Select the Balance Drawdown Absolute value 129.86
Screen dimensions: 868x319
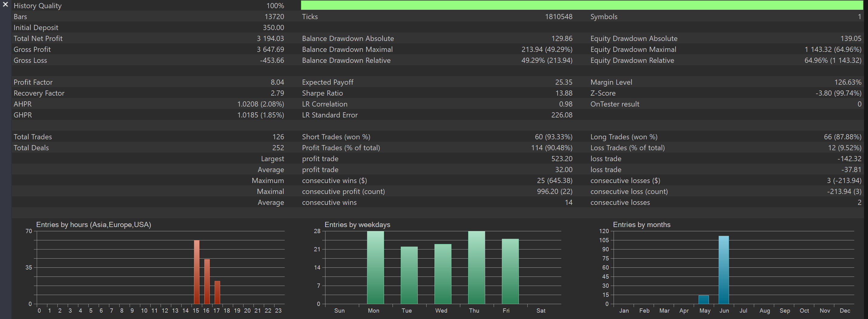tap(562, 39)
